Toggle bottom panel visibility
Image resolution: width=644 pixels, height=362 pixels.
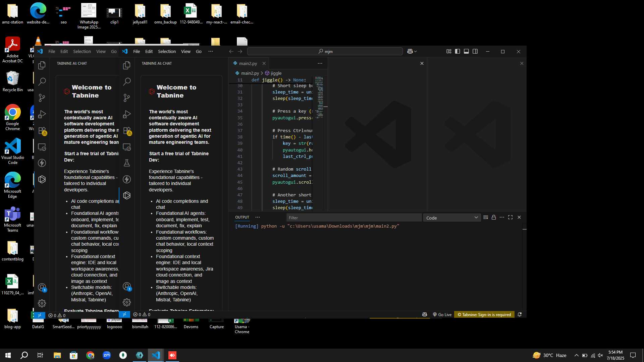coord(466,51)
